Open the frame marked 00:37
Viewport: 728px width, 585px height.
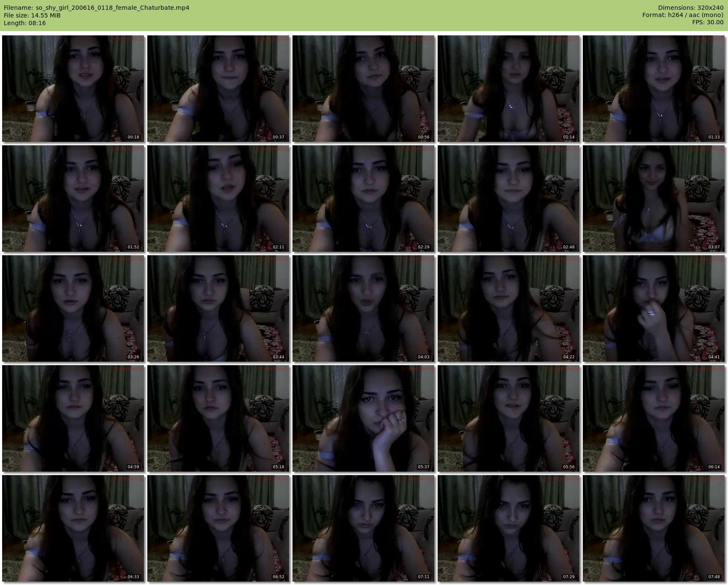[218, 89]
